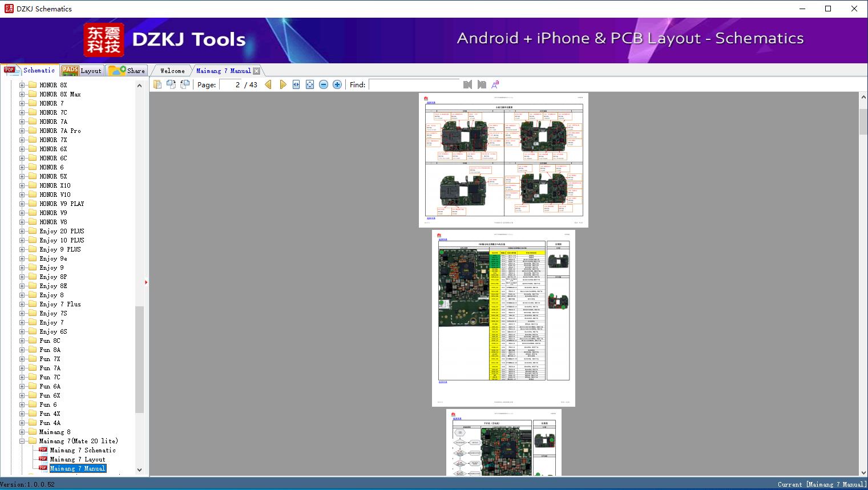The height and width of the screenshot is (490, 868).
Task: Expand the HONOR X10 tree node
Action: click(x=22, y=185)
